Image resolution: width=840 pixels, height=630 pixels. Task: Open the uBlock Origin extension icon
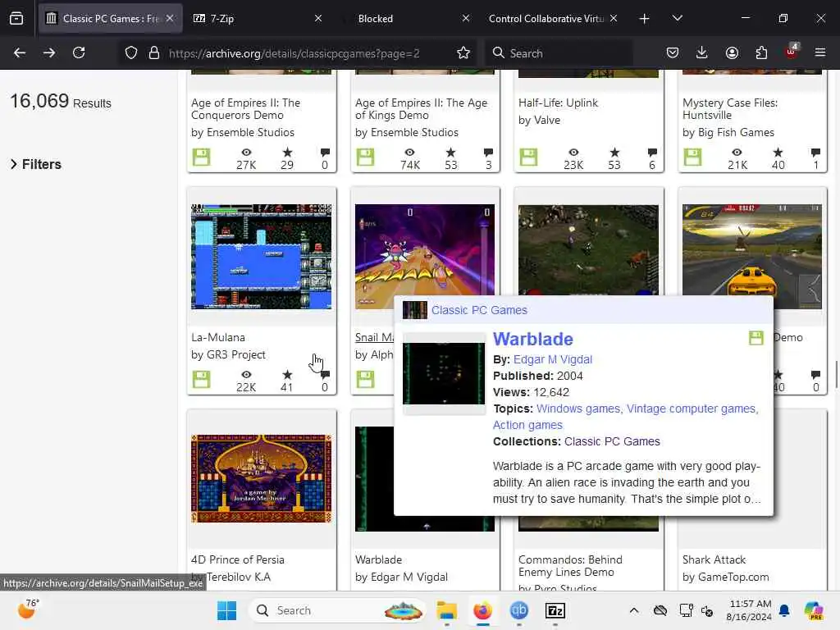pos(792,52)
